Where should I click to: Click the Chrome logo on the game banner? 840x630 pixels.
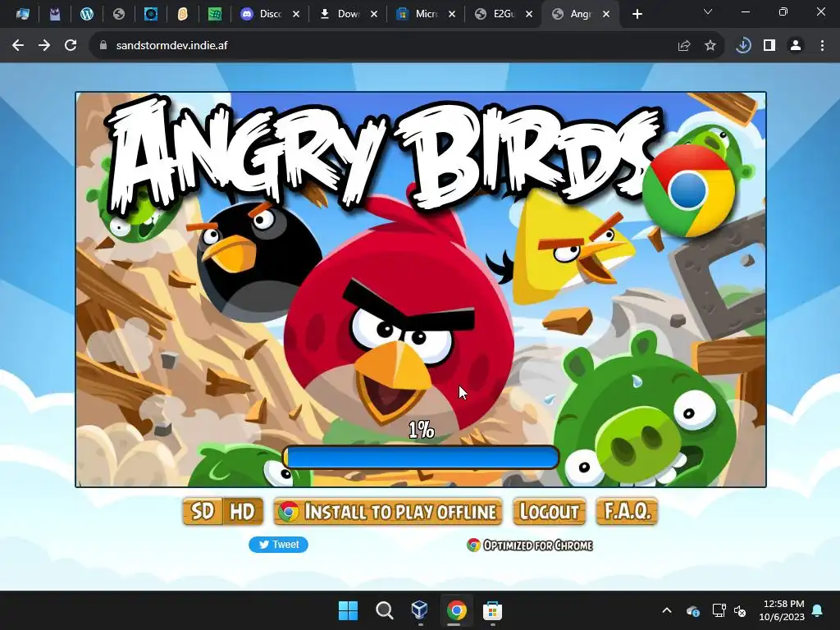coord(689,190)
